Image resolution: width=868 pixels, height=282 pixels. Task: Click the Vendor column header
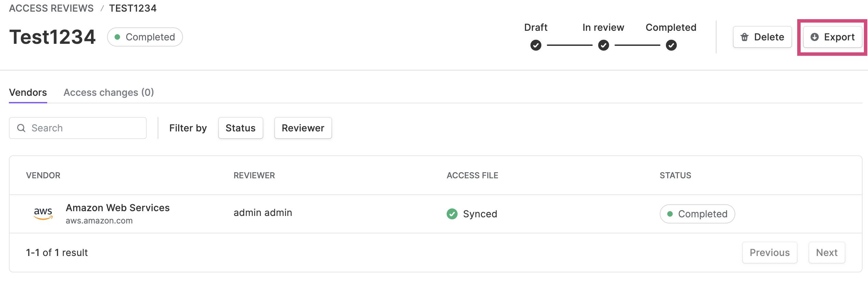43,176
